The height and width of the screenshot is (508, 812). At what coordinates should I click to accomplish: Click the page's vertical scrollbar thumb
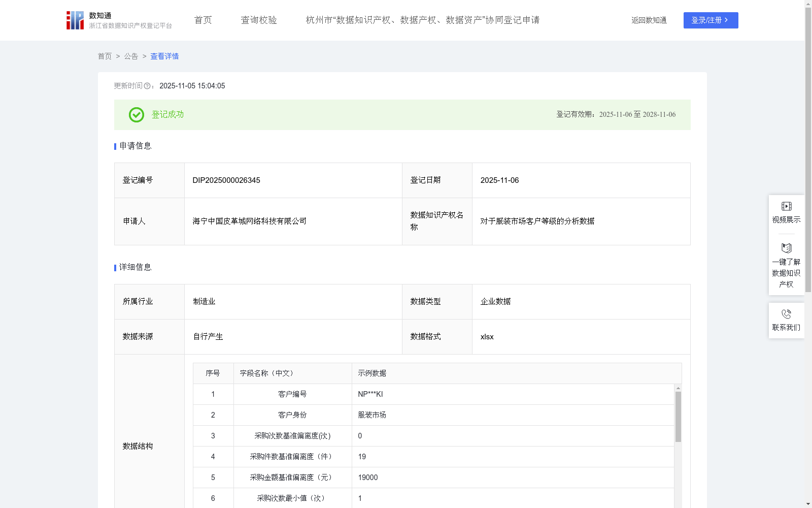[x=808, y=150]
